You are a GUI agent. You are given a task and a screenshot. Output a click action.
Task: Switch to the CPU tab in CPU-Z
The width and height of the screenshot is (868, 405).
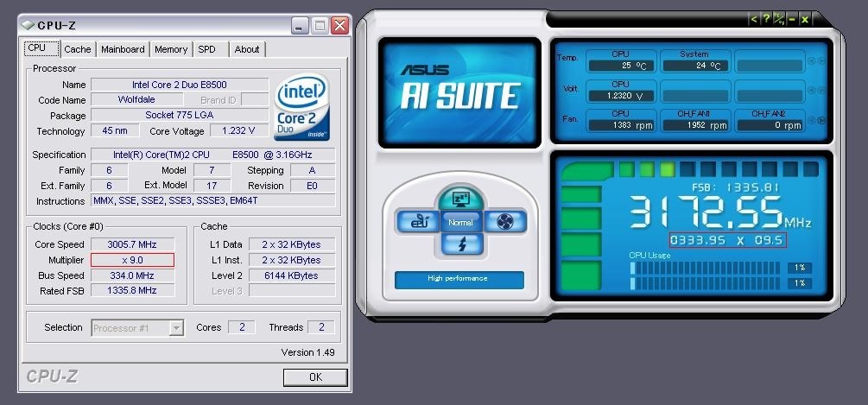pos(41,48)
